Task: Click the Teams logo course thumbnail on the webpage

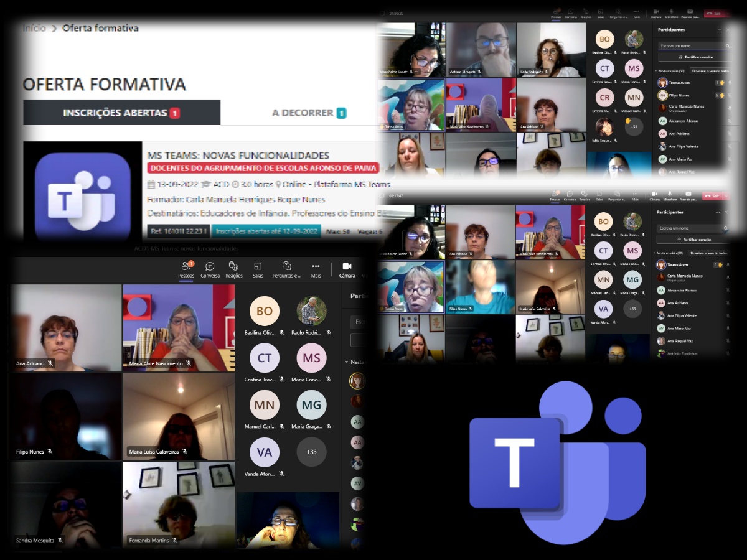Action: click(x=83, y=192)
